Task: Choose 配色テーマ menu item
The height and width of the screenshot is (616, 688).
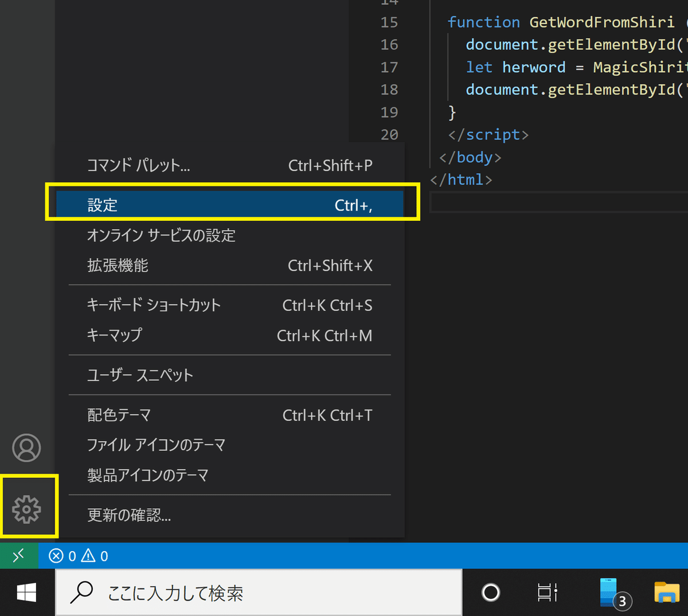Action: coord(229,415)
